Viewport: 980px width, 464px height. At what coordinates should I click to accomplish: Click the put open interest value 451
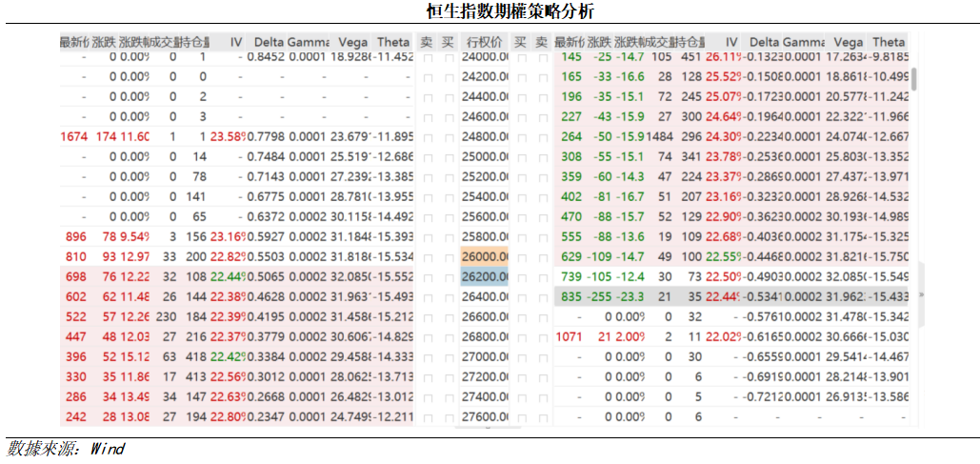692,57
